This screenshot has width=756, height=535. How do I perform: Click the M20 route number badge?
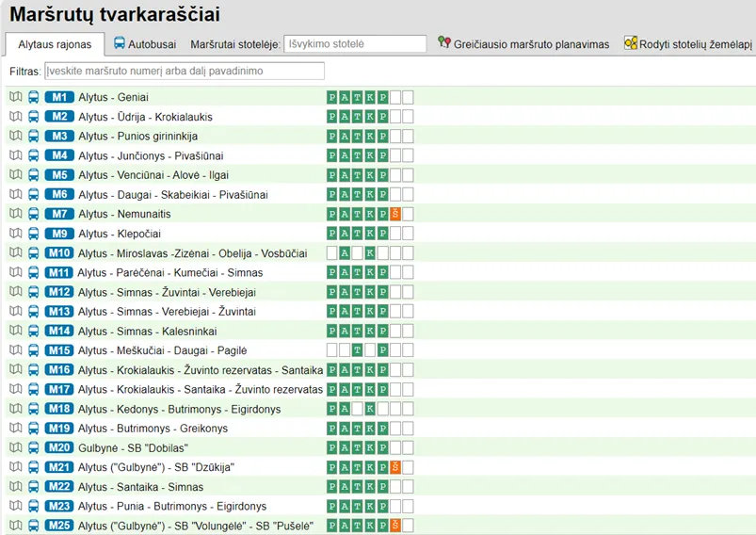[59, 447]
